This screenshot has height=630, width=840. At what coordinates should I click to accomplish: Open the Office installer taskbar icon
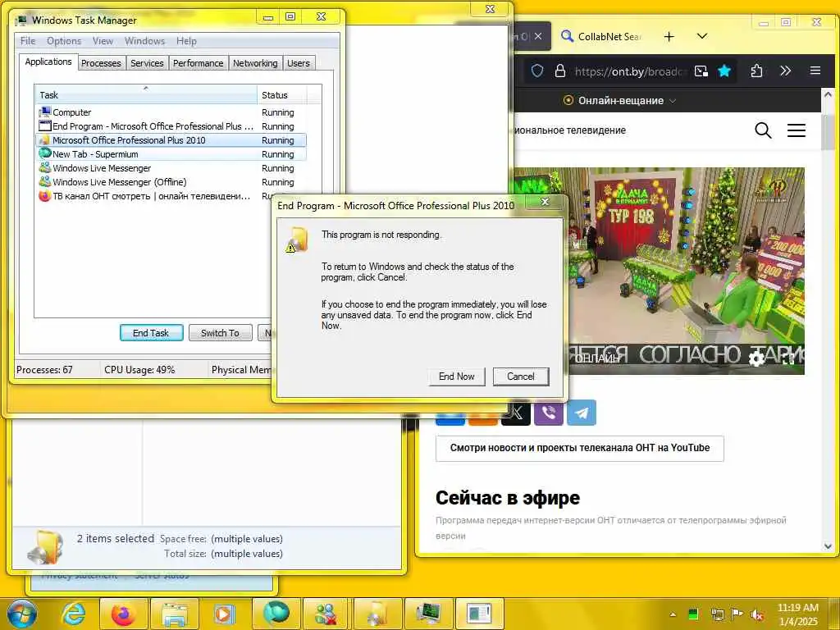pos(377,614)
